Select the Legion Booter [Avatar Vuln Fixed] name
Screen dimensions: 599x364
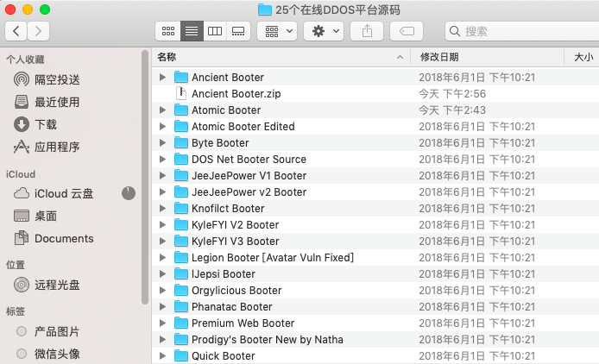pyautogui.click(x=273, y=258)
